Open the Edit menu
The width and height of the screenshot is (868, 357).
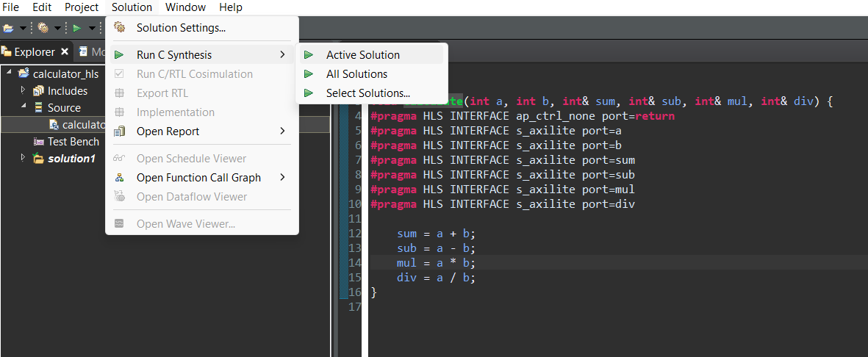click(42, 7)
